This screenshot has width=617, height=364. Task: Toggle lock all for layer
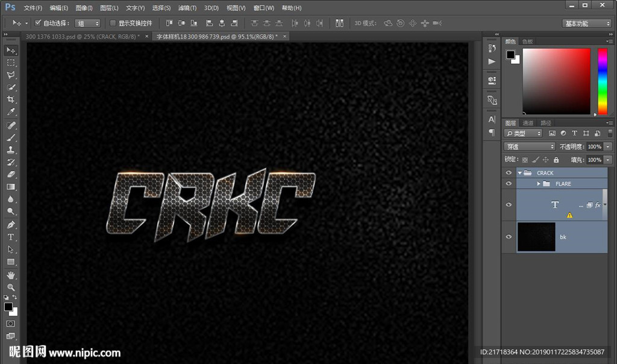[556, 160]
